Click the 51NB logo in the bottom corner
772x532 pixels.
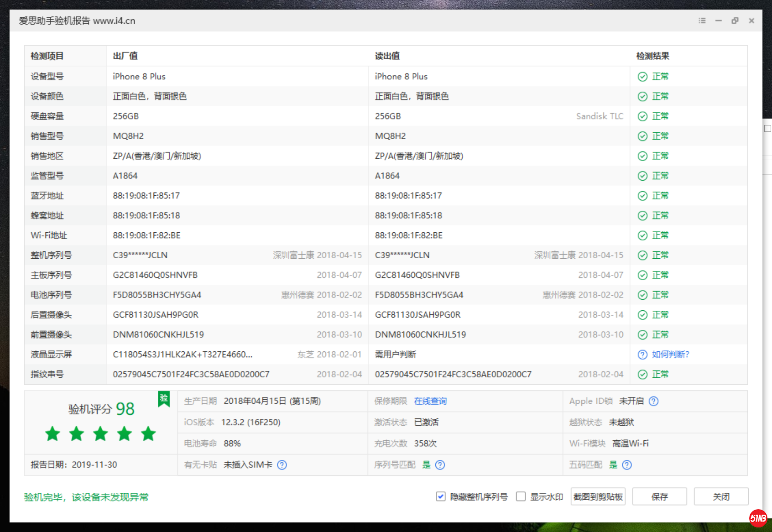tap(758, 518)
